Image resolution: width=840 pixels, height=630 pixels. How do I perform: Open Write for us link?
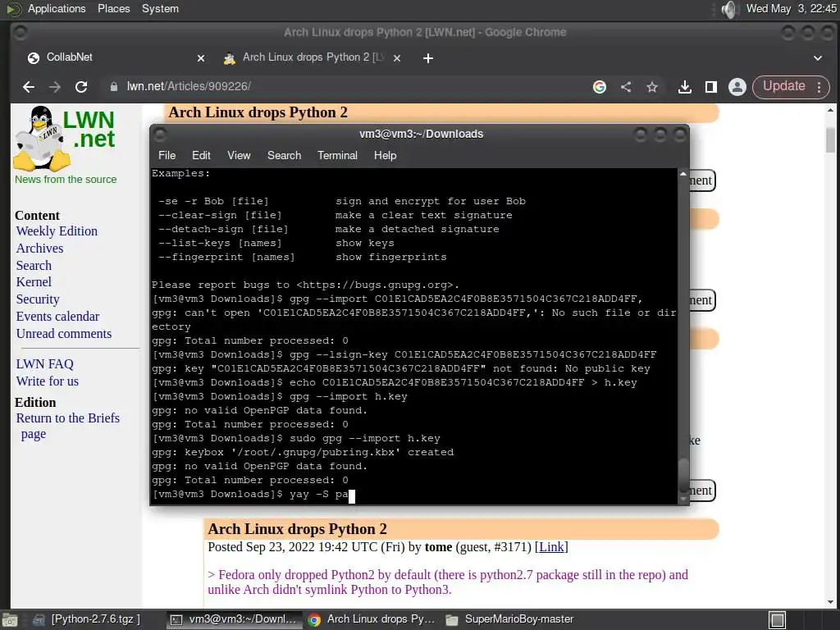click(x=47, y=381)
